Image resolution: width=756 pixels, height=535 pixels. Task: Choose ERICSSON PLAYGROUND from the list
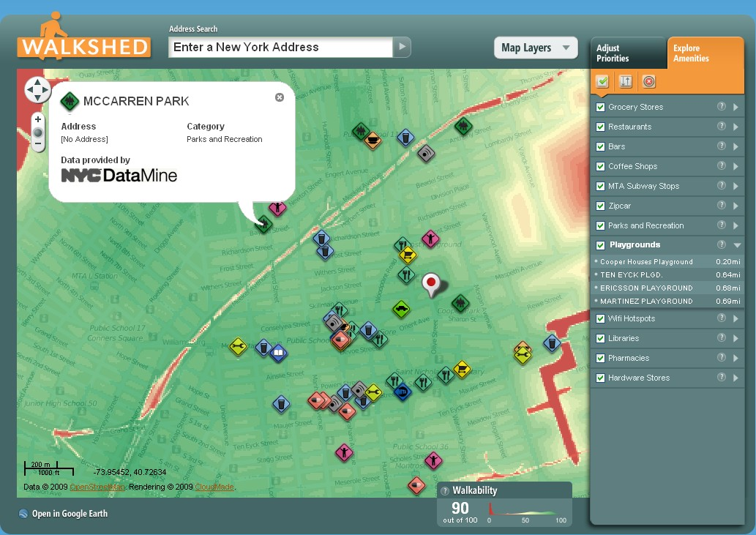click(667, 288)
